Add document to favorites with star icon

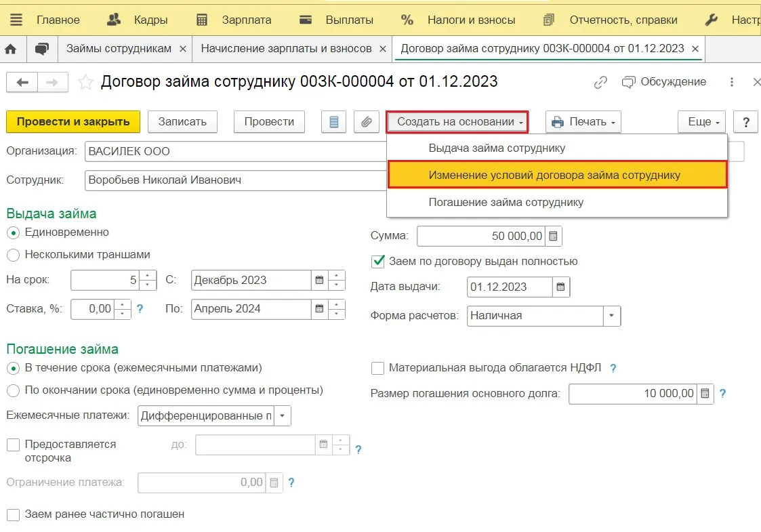85,83
